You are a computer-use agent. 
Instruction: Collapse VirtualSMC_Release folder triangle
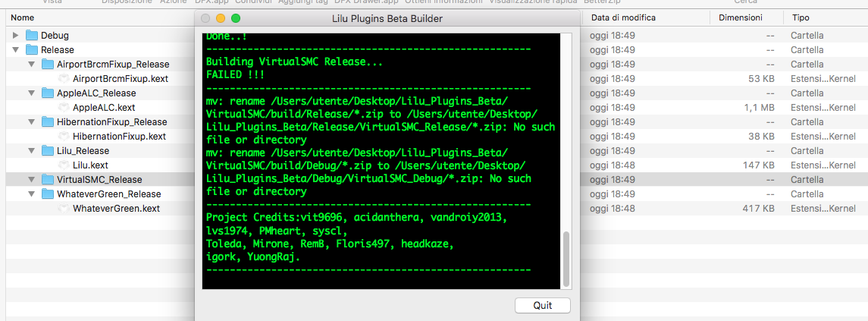click(x=32, y=180)
